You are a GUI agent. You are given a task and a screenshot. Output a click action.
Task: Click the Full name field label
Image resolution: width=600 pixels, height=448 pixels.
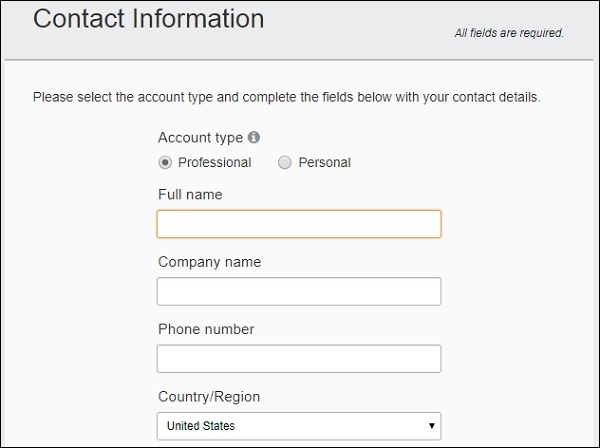(190, 194)
